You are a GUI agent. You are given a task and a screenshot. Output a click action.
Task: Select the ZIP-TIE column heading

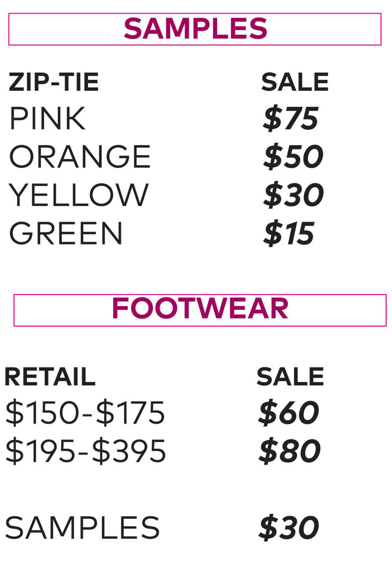[54, 82]
